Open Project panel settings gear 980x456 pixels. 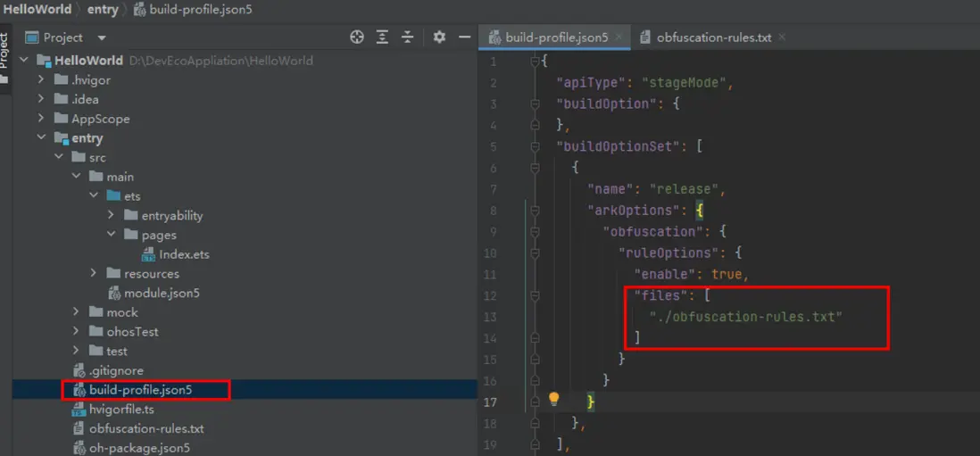coord(439,37)
